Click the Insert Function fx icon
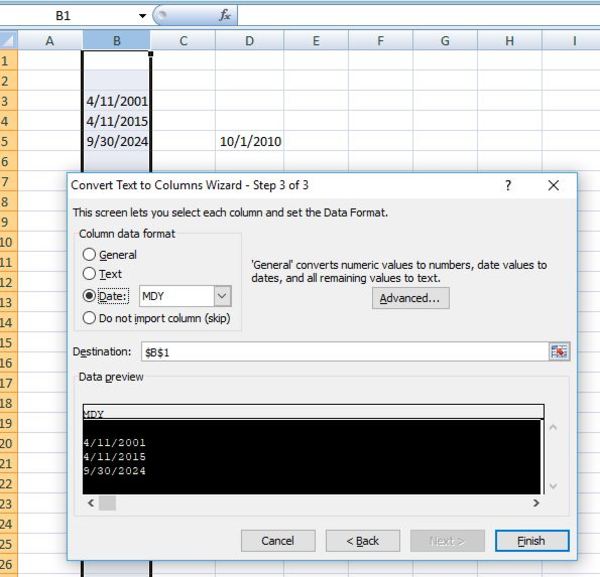This screenshot has width=600, height=577. pyautogui.click(x=225, y=15)
